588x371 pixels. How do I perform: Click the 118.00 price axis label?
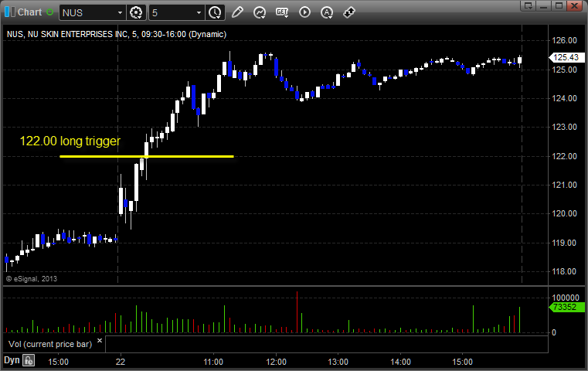click(564, 271)
